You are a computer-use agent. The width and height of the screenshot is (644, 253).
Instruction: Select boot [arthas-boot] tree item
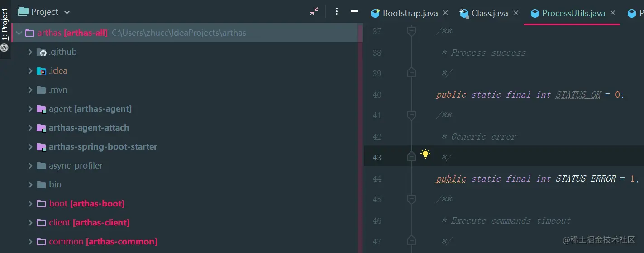pos(86,204)
